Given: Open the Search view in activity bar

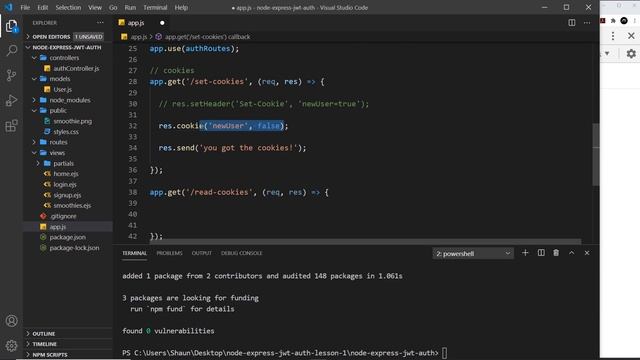Looking at the screenshot, I should click(x=11, y=51).
